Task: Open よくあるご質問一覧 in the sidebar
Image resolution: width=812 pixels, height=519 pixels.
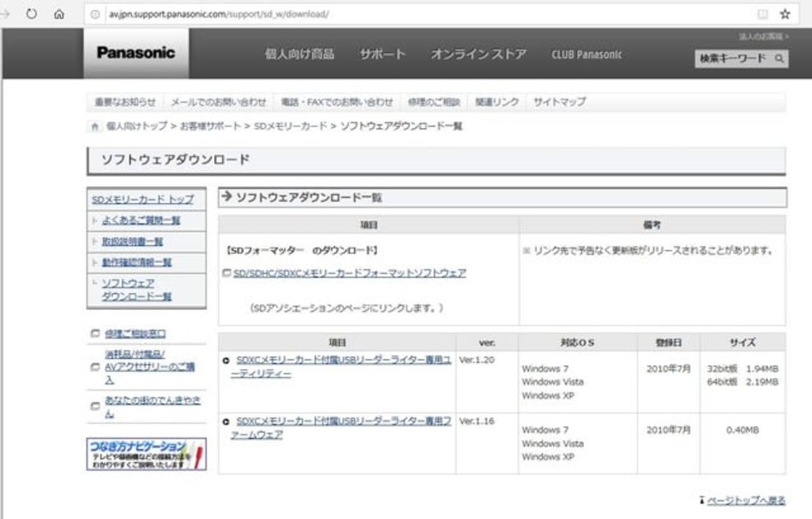Action: click(141, 220)
